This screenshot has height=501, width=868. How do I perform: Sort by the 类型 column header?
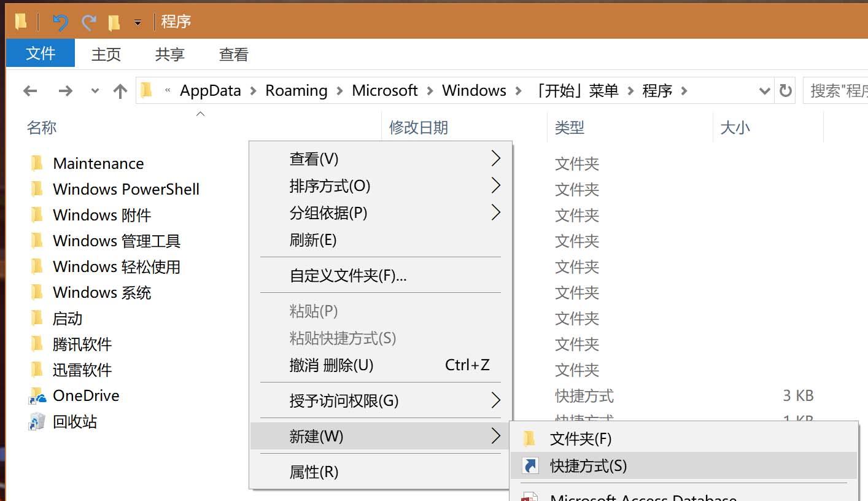[x=570, y=128]
